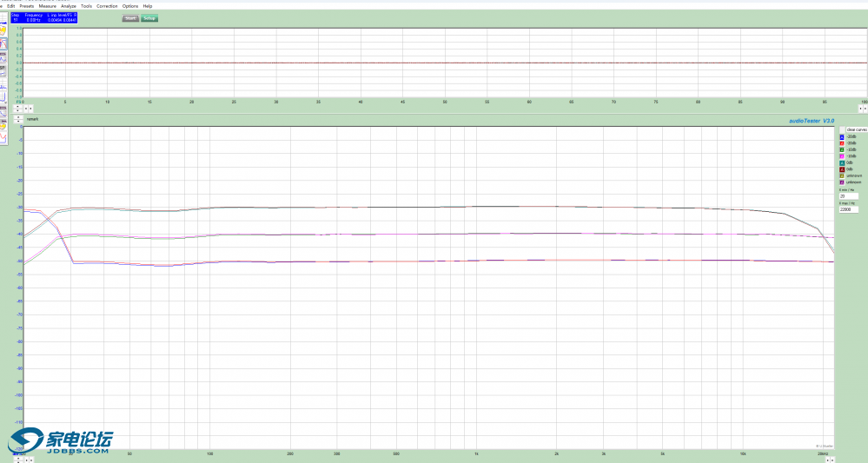The width and height of the screenshot is (868, 463).
Task: Open the Help menu
Action: pyautogui.click(x=148, y=6)
